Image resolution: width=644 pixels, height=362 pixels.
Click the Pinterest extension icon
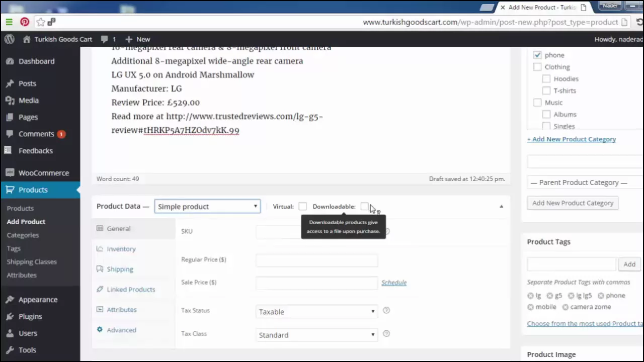25,22
